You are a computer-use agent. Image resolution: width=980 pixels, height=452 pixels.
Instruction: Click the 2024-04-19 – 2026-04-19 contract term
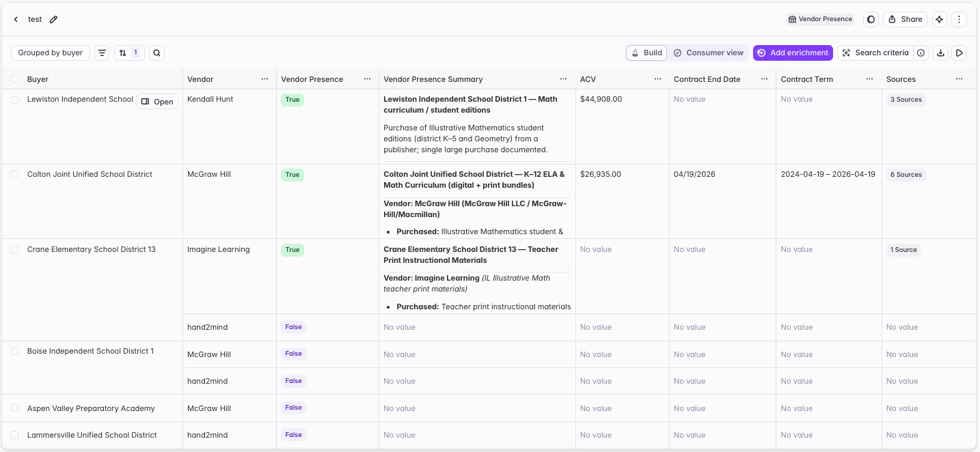coord(828,174)
